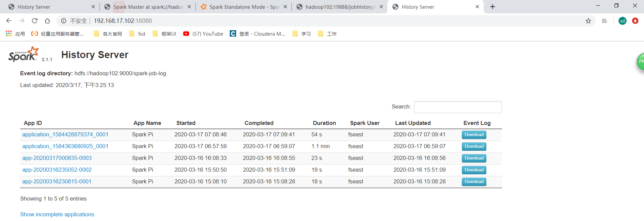644x221 pixels.
Task: Sort table by Completed column
Action: [x=259, y=123]
